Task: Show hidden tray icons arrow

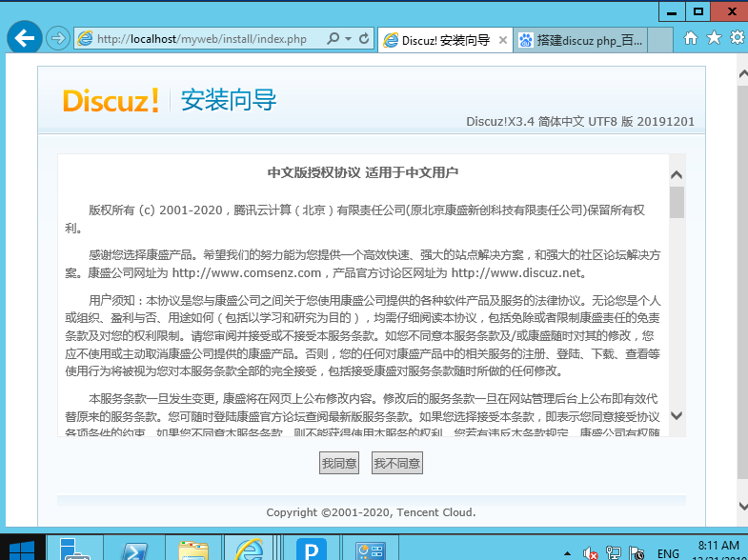Action: [567, 553]
